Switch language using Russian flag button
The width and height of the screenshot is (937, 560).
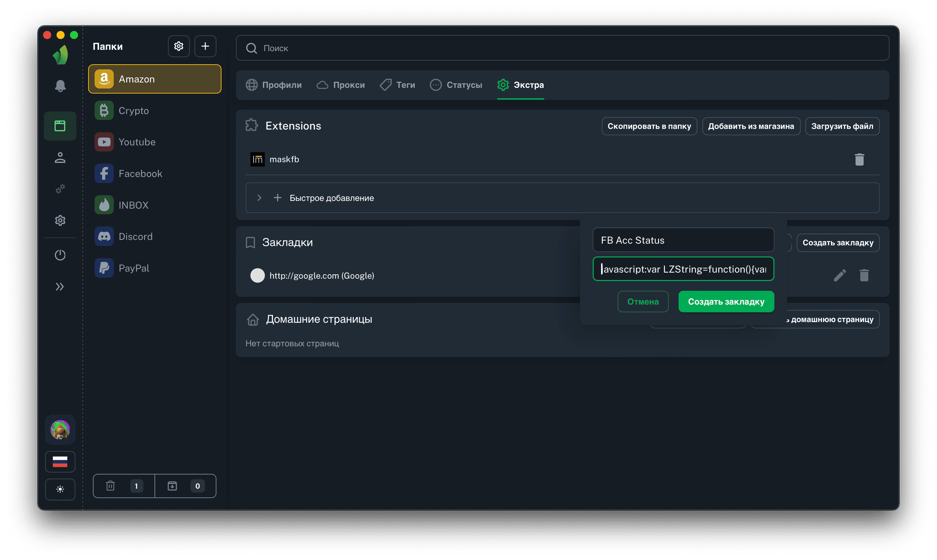click(60, 461)
